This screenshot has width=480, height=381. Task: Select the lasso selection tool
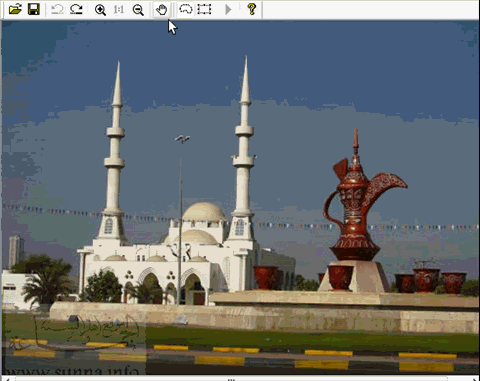pyautogui.click(x=186, y=9)
